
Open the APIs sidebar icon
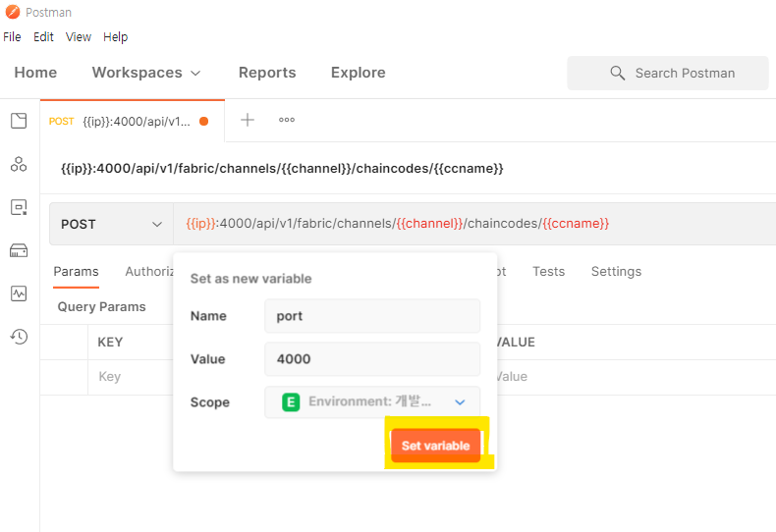pos(19,164)
